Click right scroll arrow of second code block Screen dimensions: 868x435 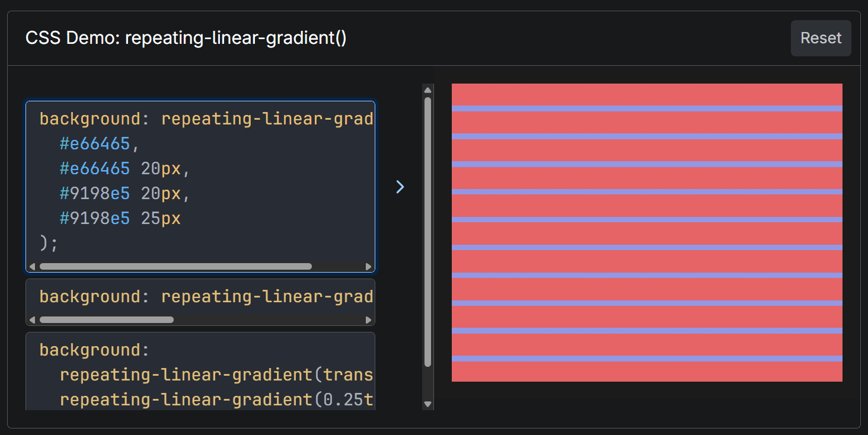click(369, 320)
